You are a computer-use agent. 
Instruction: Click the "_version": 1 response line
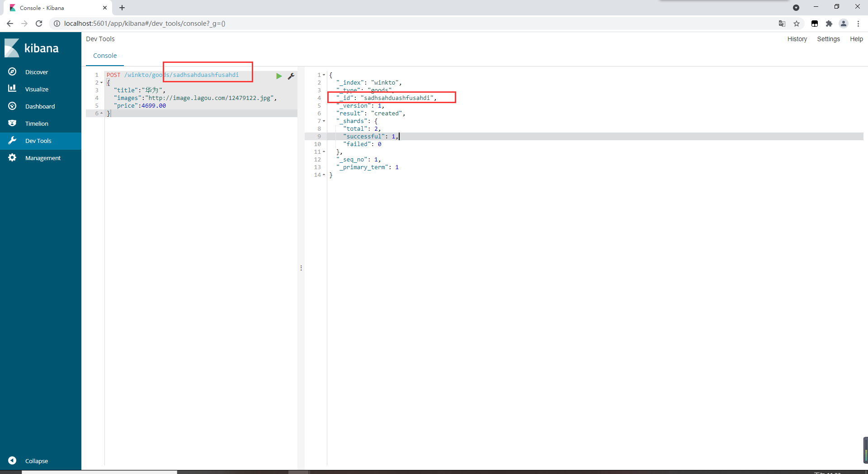[360, 106]
